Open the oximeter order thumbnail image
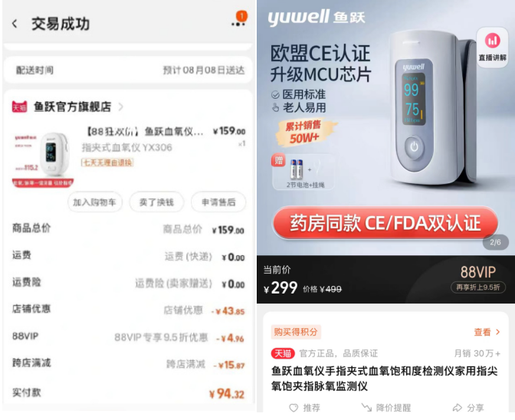515x420 pixels. [43, 159]
